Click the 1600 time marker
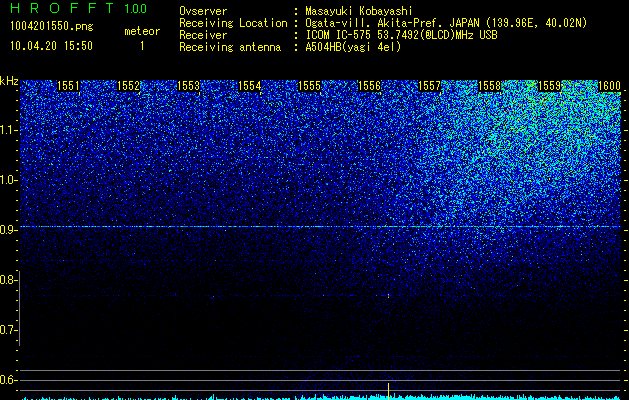Screen dimensions: 629x400 point(609,86)
